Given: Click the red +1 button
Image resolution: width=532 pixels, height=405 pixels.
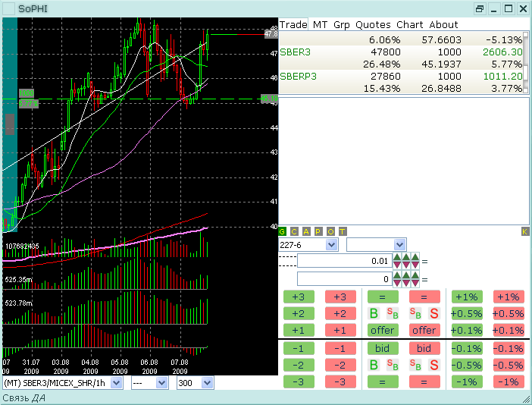Looking at the screenshot, I should click(340, 330).
